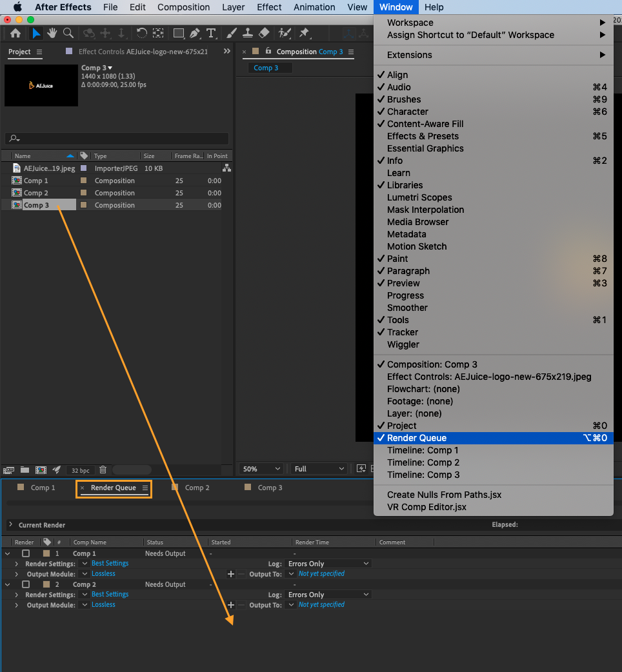Image resolution: width=622 pixels, height=672 pixels.
Task: Activate the Type tool
Action: tap(211, 33)
